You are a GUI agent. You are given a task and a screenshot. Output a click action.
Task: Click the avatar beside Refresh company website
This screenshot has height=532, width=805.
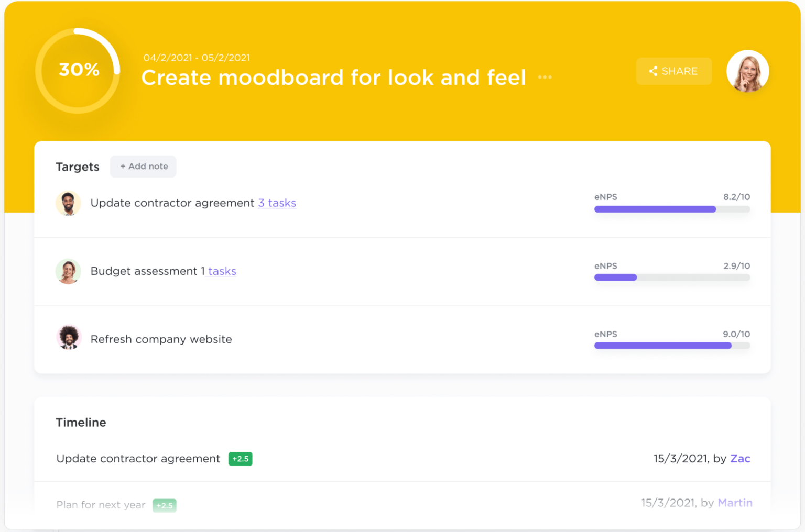pyautogui.click(x=68, y=337)
